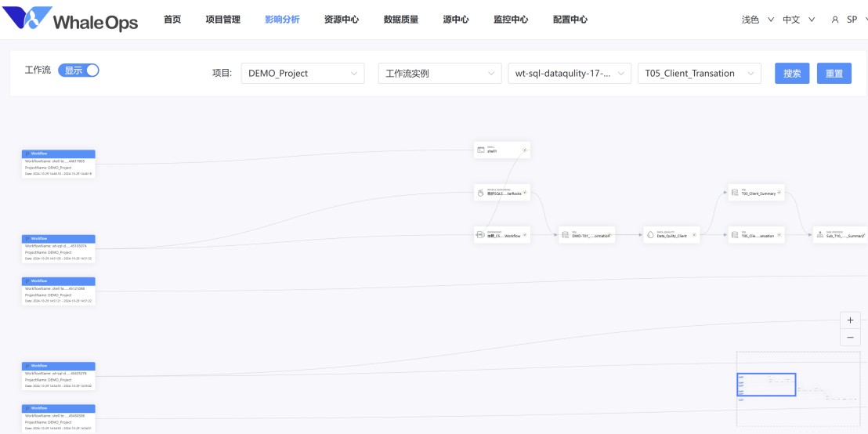
Task: Click the 搜索 search button
Action: coord(792,73)
